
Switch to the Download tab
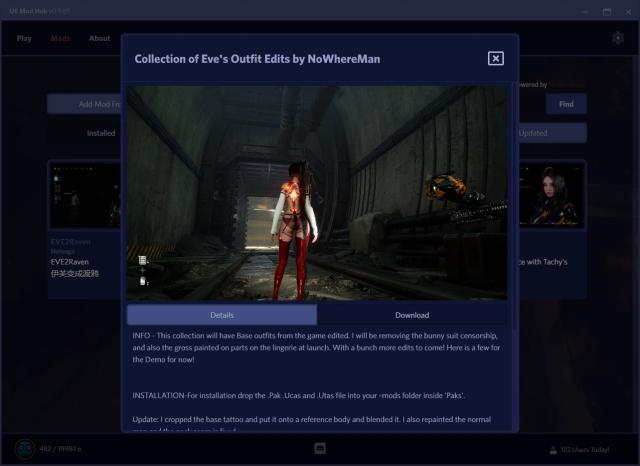point(412,315)
